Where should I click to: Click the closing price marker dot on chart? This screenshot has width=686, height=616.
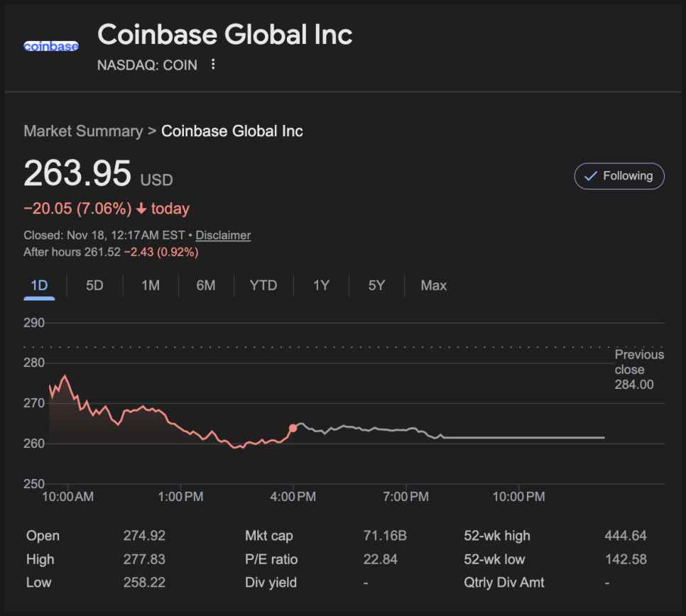293,428
